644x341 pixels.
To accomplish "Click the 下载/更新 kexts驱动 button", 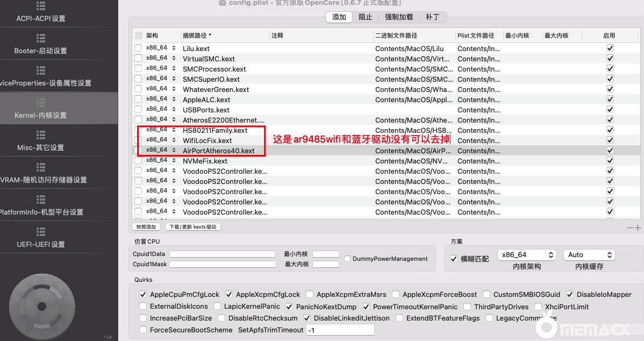I will pos(192,227).
